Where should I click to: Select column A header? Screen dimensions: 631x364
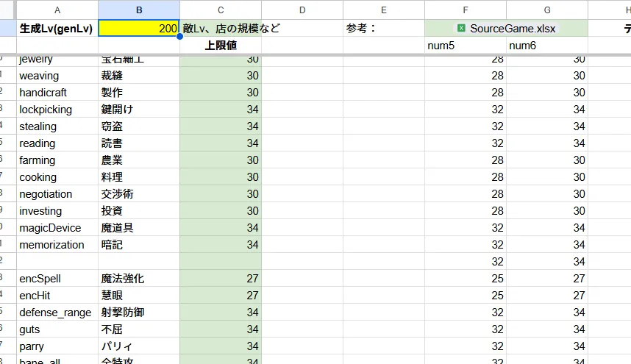coord(57,10)
